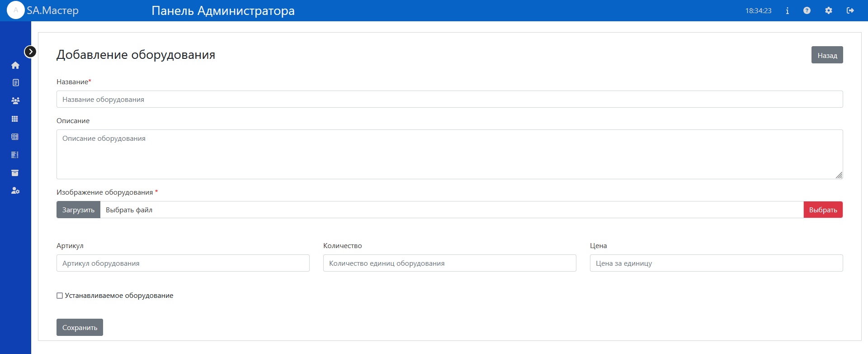Open help via the question mark icon
Viewport: 868px width, 354px height.
click(x=807, y=10)
